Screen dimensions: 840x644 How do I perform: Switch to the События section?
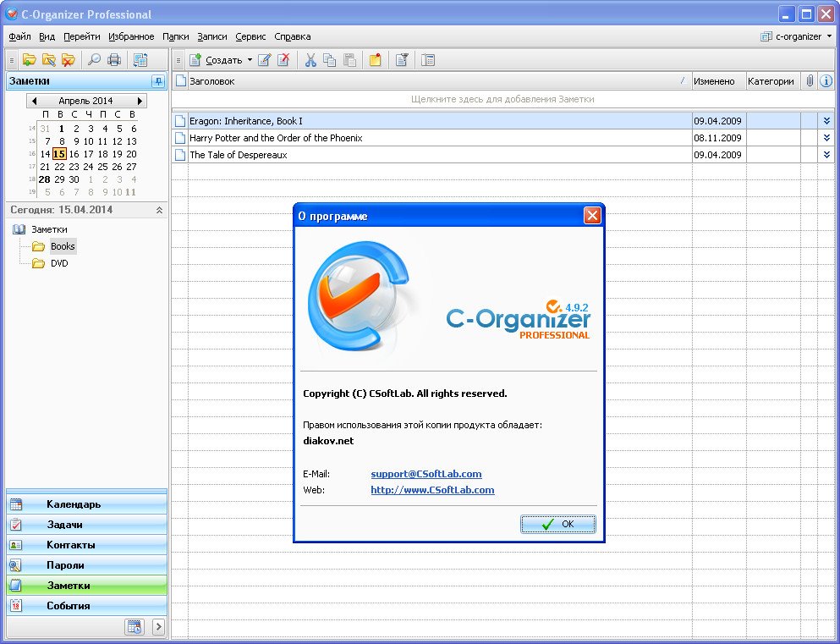(x=87, y=606)
